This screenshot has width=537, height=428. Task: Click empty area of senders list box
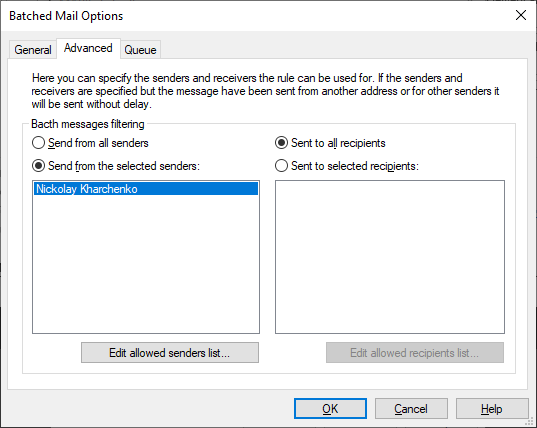146,264
